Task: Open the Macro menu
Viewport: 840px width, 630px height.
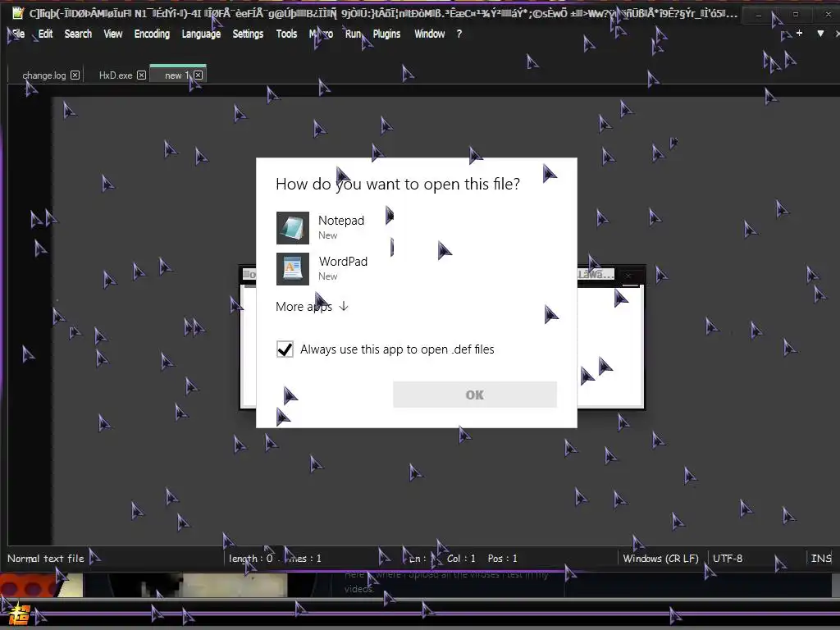Action: pos(321,34)
